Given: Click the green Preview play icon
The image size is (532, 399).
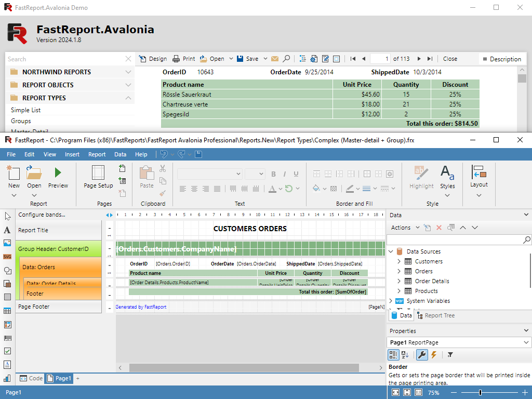Looking at the screenshot, I should pyautogui.click(x=58, y=172).
